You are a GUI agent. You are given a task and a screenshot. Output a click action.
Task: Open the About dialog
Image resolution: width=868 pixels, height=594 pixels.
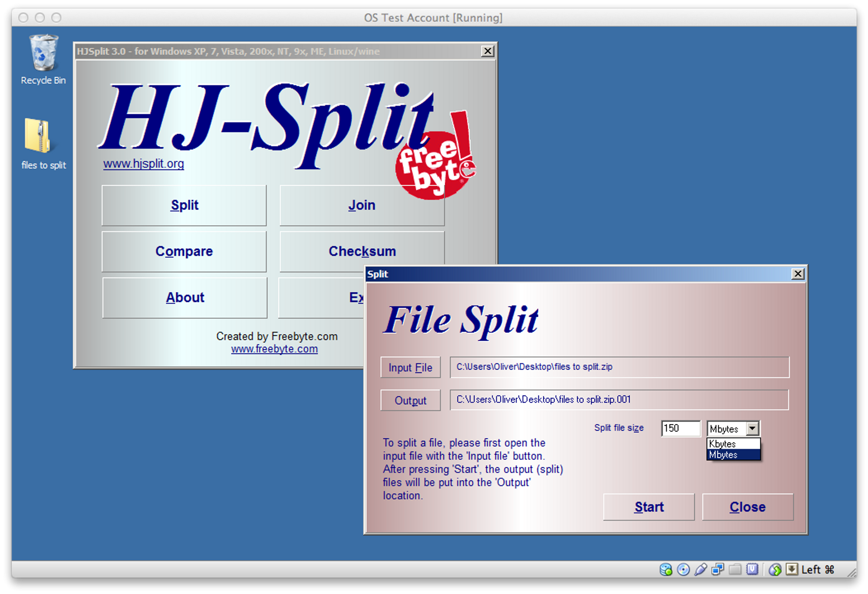click(x=185, y=298)
